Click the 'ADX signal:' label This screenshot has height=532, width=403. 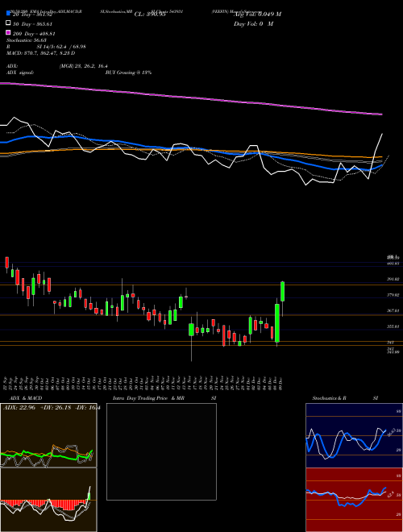pyautogui.click(x=20, y=73)
